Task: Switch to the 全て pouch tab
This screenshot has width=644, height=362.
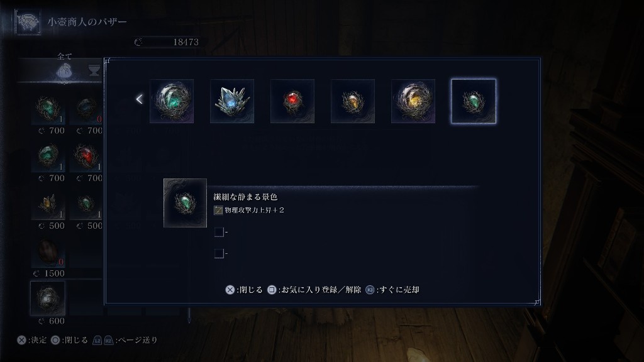Action: click(x=64, y=71)
